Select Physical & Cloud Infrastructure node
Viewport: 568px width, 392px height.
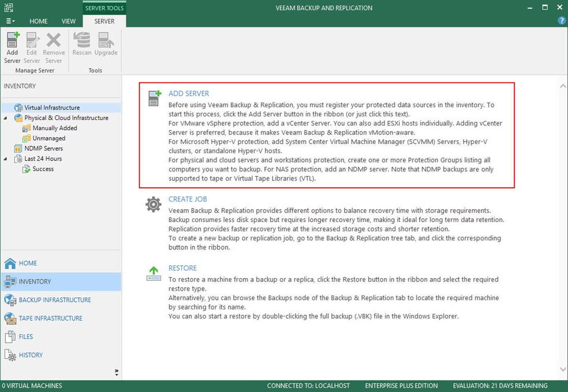point(66,118)
